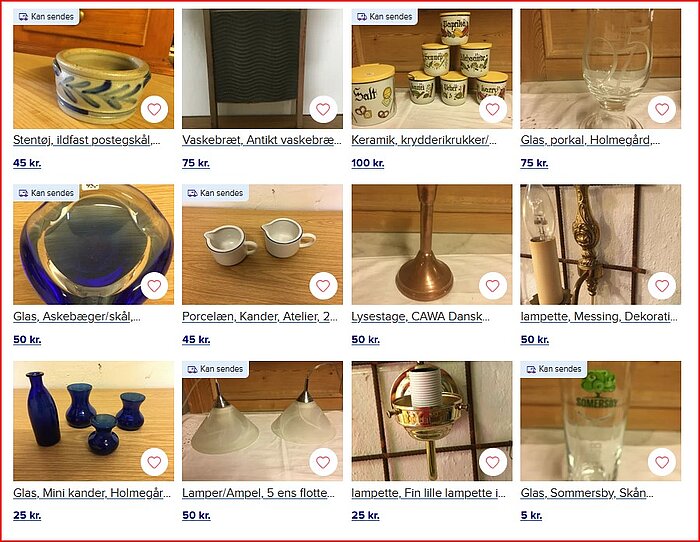Tap the heart on Keramik krydderikrukker listing
This screenshot has height=542, width=700.
click(x=492, y=109)
